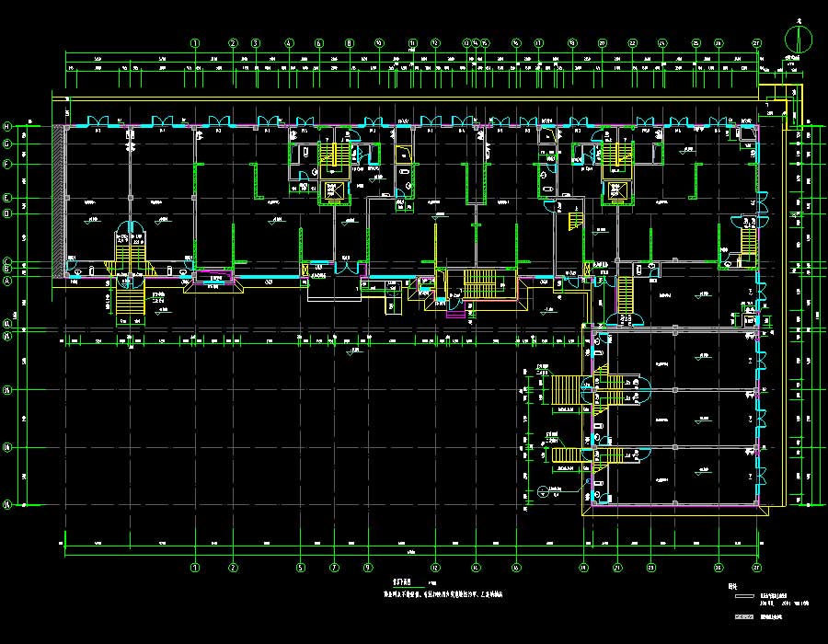Viewport: 828px width, 644px height.
Task: Select the yellow entrance stairs at bottom-left
Action: 131,300
